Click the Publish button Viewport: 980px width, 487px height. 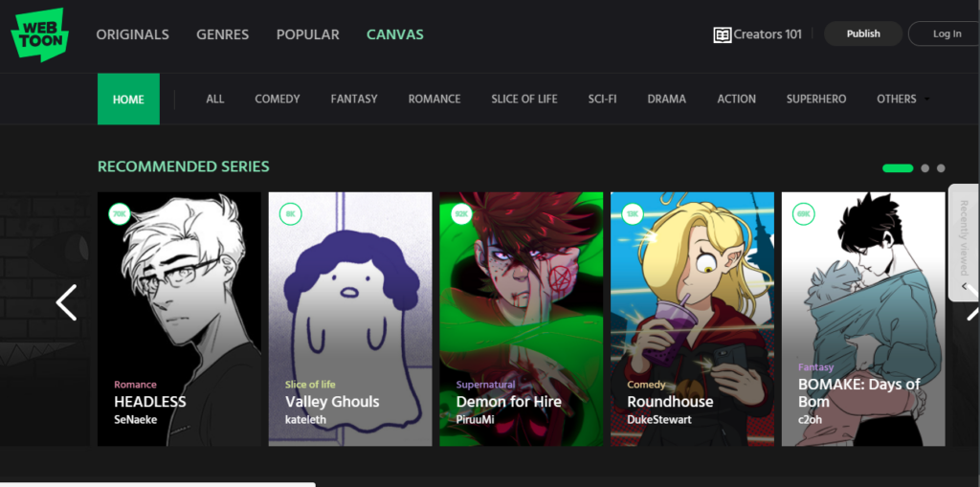click(863, 33)
